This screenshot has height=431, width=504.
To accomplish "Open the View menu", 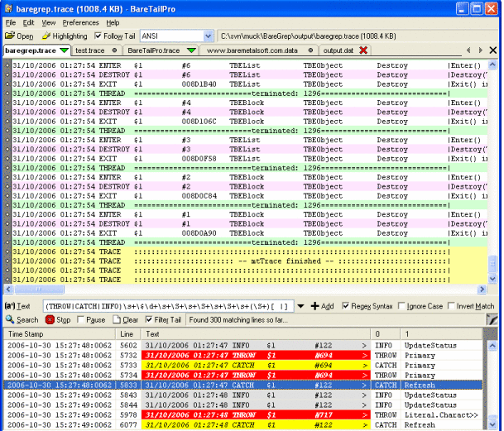I will point(48,23).
